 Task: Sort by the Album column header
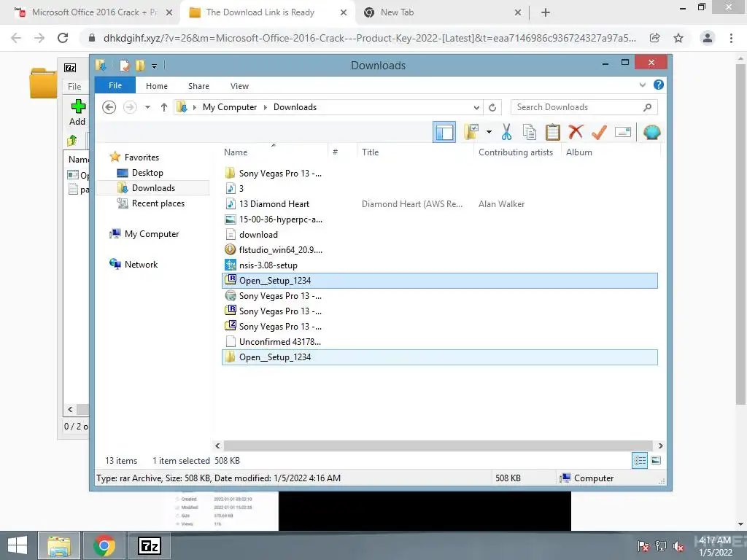point(578,152)
